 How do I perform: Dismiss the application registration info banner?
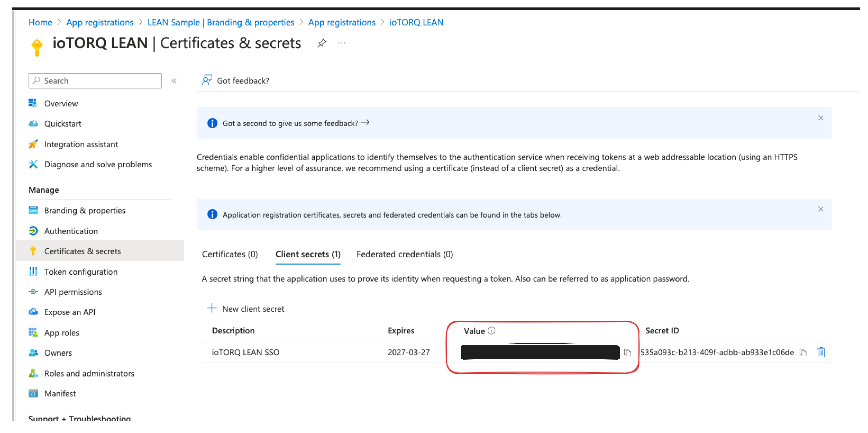(x=821, y=209)
